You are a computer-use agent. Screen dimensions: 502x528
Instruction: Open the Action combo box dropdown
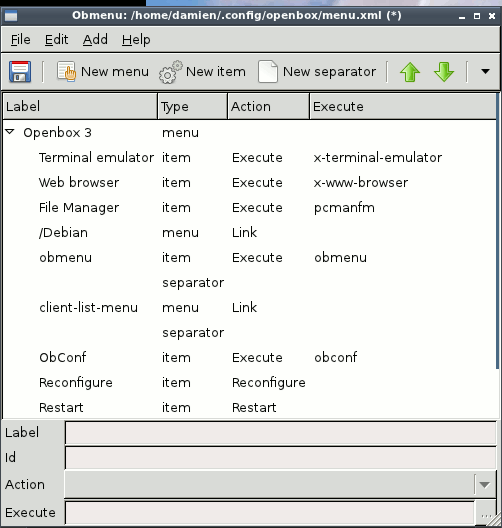484,485
